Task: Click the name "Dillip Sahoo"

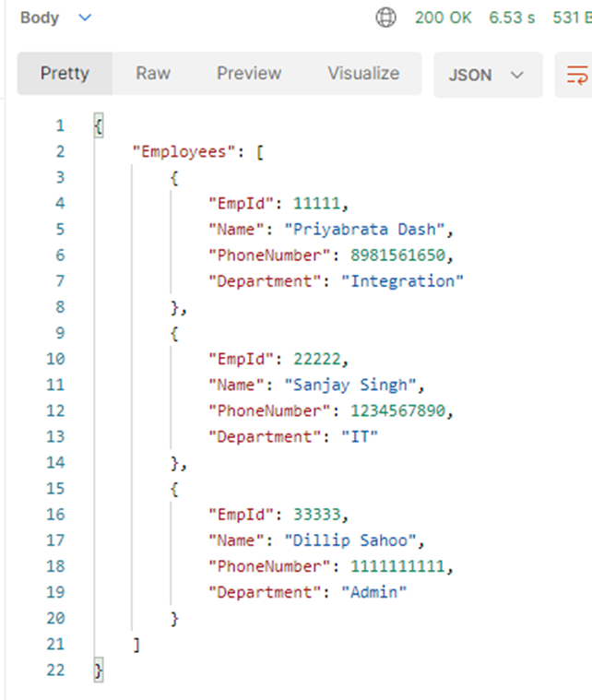Action: tap(350, 540)
